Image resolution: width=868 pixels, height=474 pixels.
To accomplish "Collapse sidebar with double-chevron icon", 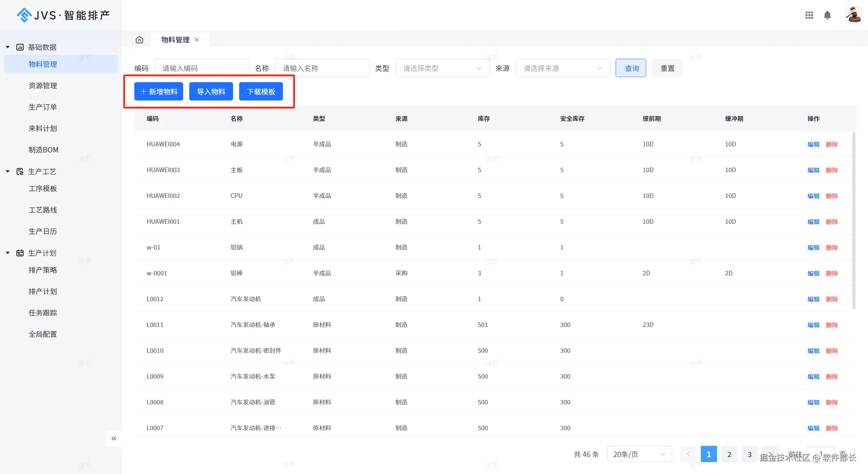I will tap(114, 438).
